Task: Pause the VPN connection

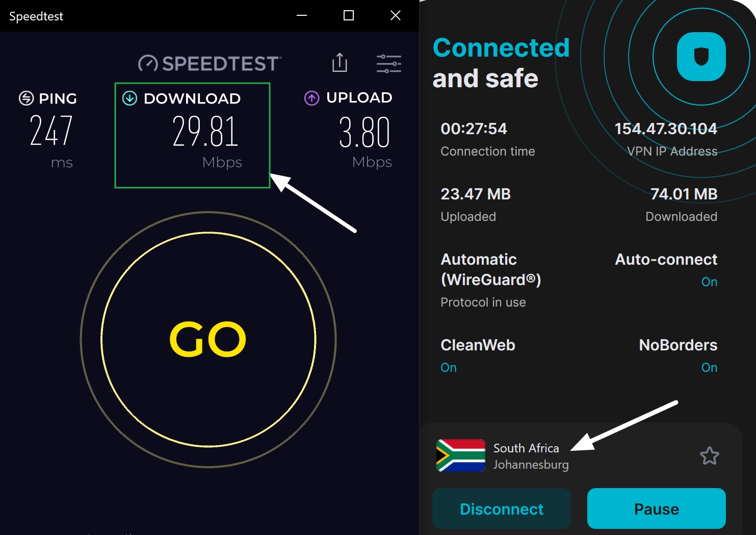Action: 656,508
